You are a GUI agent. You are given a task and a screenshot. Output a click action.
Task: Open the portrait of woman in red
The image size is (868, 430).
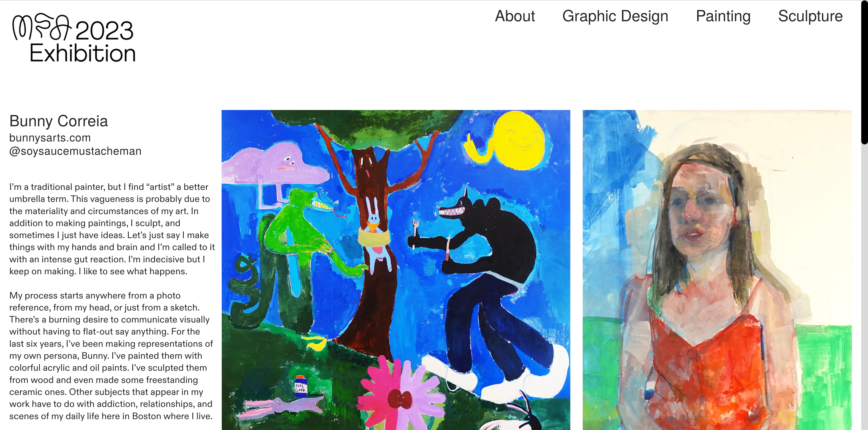(x=717, y=270)
